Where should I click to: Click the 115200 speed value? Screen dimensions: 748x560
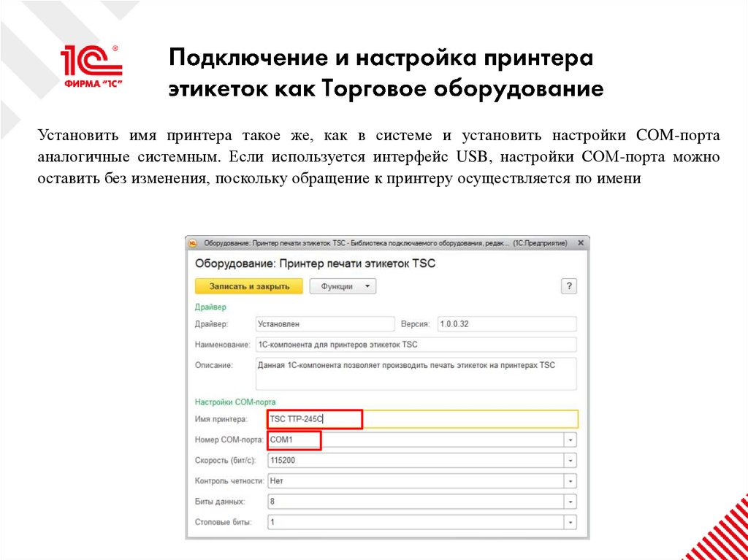pos(281,461)
